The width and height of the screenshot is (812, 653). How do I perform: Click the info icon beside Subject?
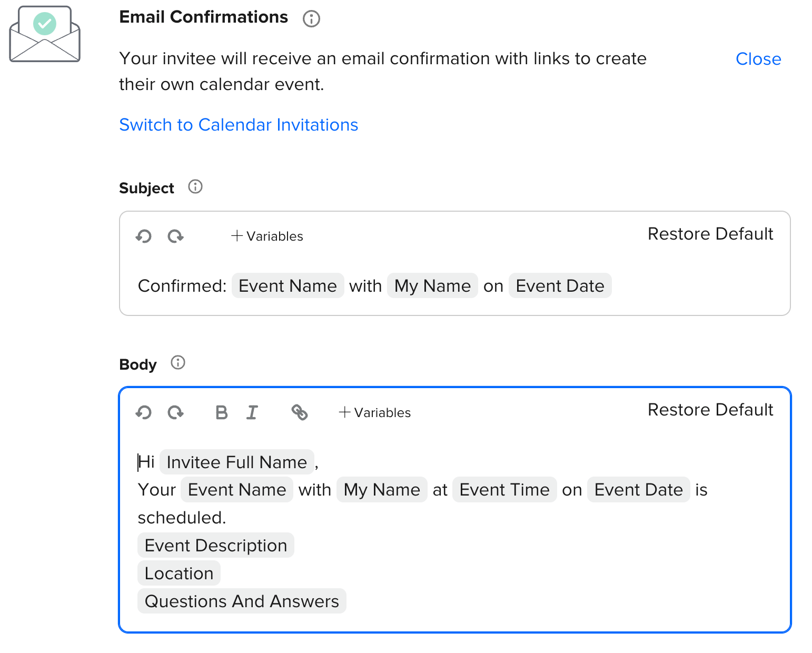tap(195, 187)
